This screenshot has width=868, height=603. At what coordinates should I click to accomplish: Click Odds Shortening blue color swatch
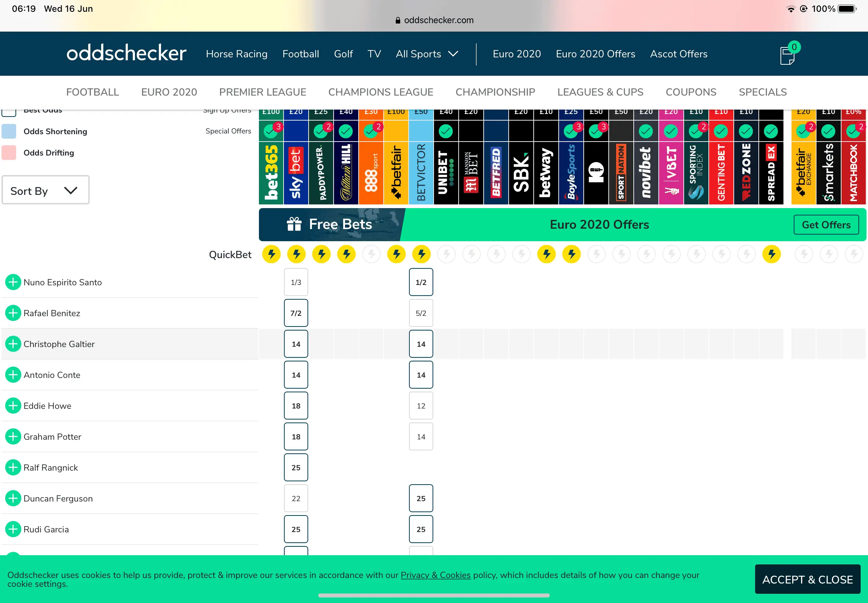coord(9,132)
